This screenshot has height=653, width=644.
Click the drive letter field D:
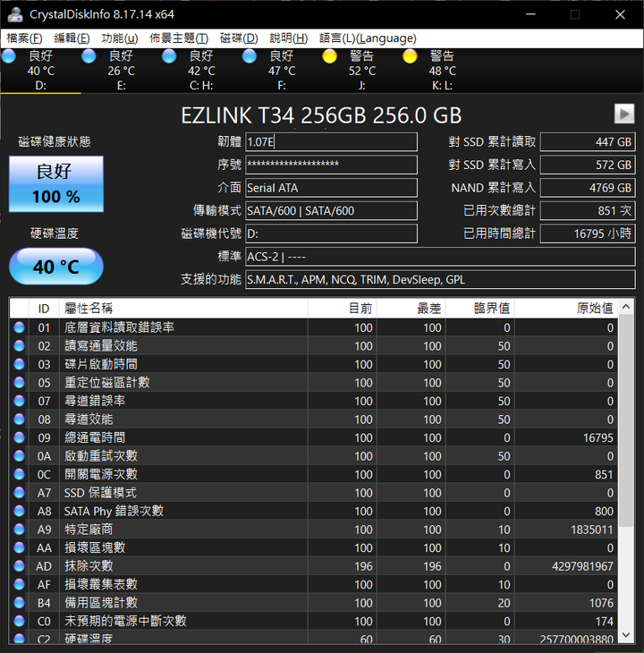(331, 233)
